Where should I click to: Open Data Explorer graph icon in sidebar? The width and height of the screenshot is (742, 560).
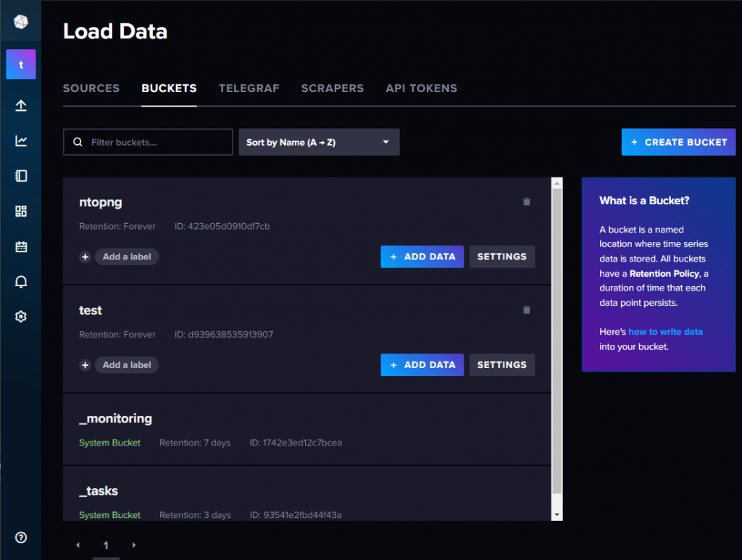[21, 141]
